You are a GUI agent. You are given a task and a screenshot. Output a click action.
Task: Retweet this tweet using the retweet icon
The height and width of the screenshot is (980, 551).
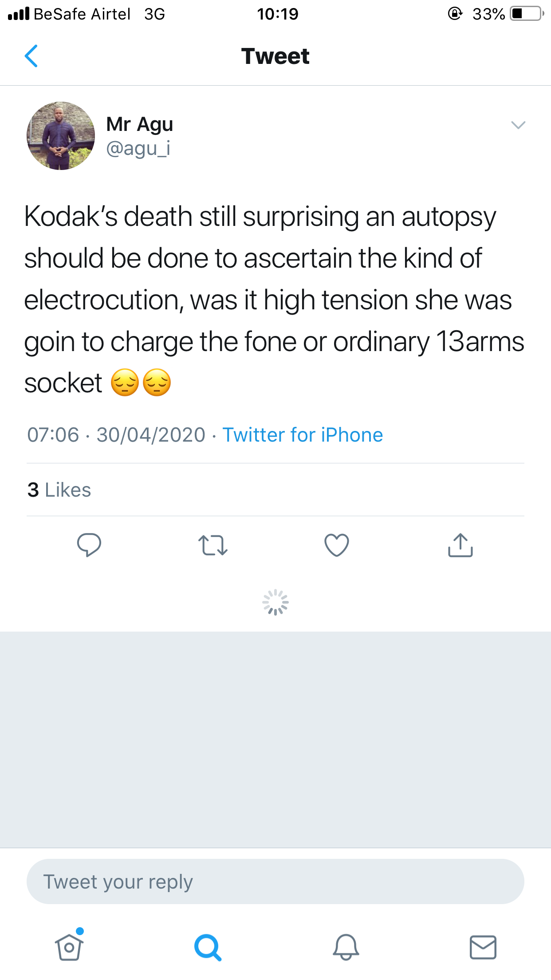(213, 545)
